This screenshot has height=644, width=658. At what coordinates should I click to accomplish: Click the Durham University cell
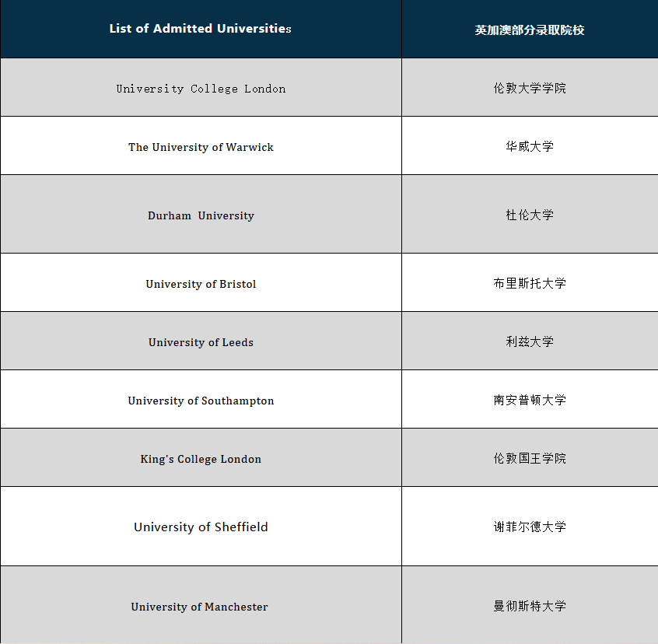(x=201, y=215)
